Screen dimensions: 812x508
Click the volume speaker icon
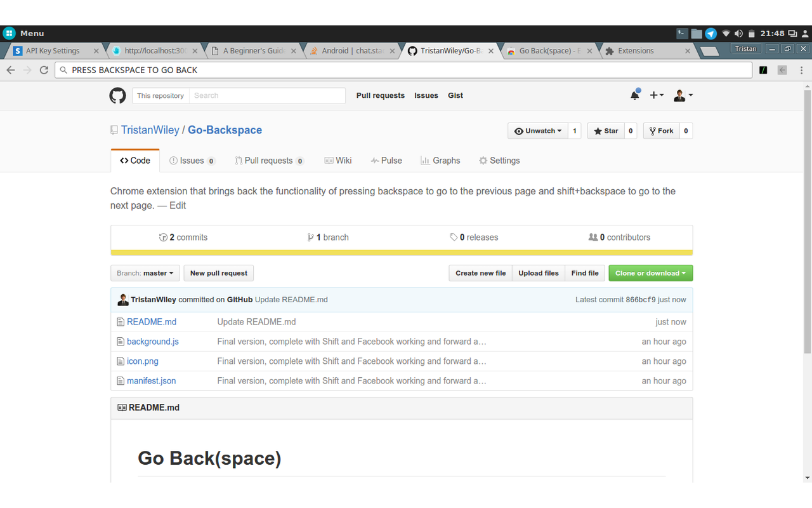pos(738,34)
